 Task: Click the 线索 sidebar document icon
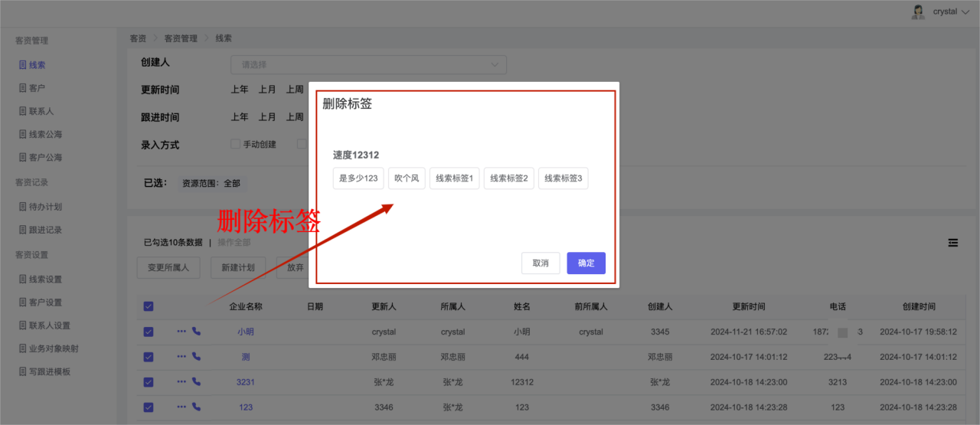click(x=23, y=65)
